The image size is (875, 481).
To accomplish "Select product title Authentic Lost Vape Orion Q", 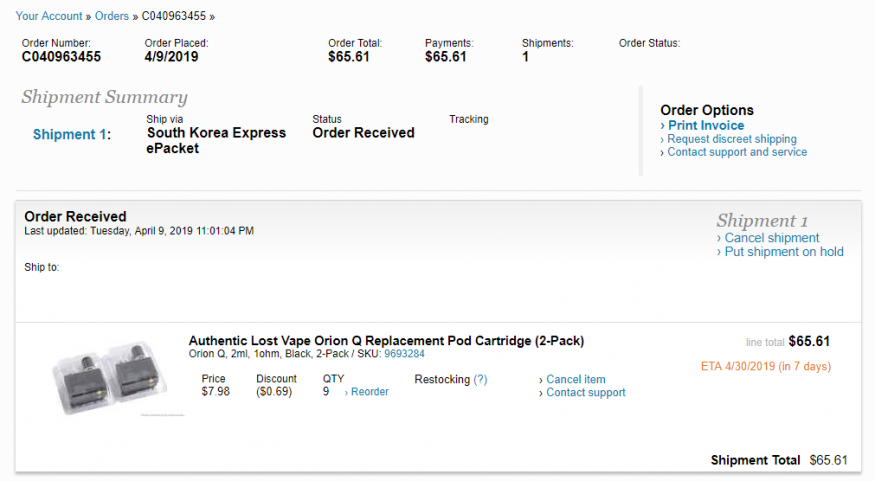I will (386, 341).
